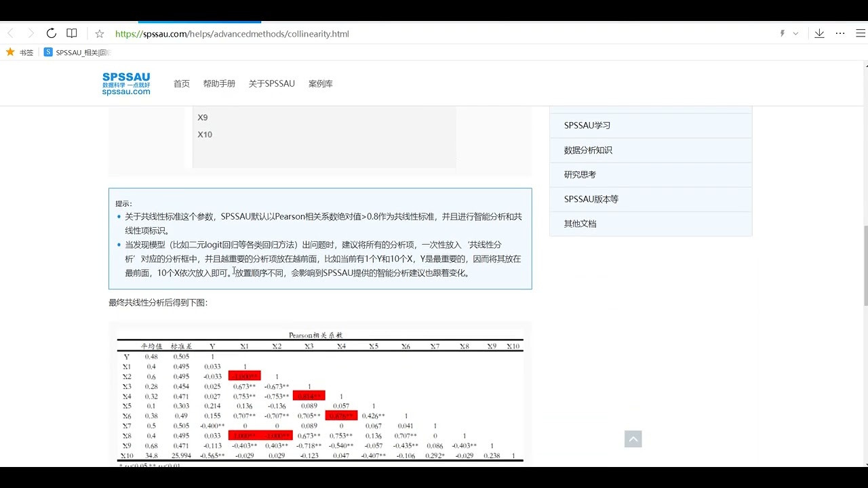
Task: Open the 书签 bookmarks star folder
Action: point(20,52)
